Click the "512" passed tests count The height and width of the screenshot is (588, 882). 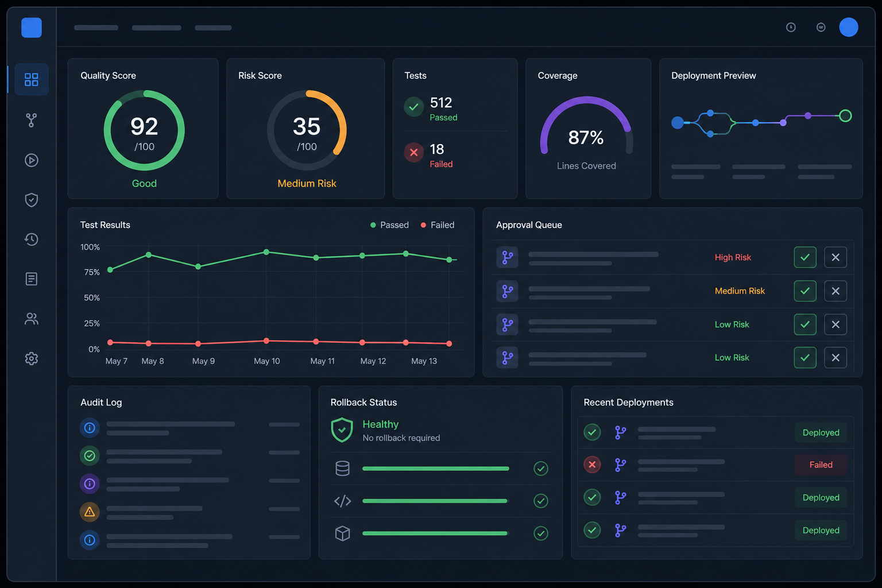(441, 103)
